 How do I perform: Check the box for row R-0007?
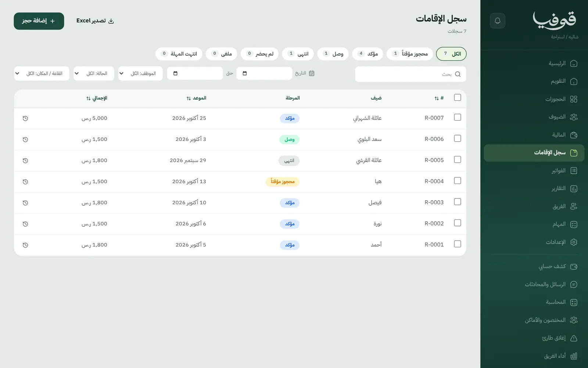click(x=458, y=117)
